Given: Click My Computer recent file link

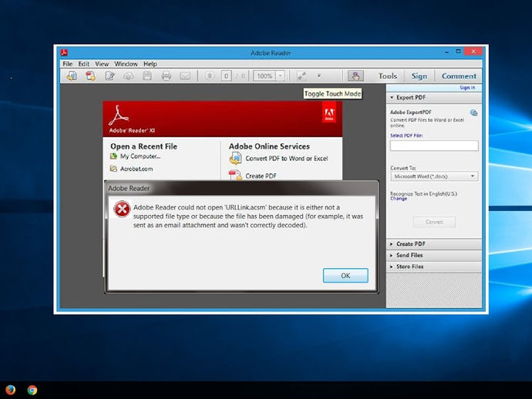Looking at the screenshot, I should coord(140,156).
